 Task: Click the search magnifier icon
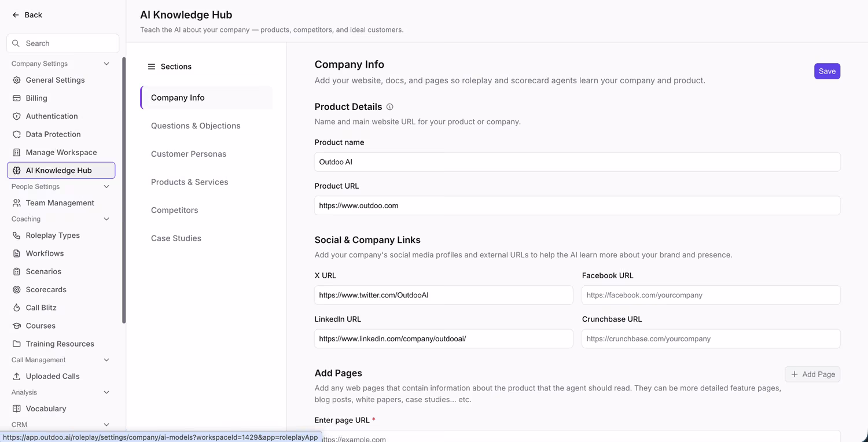tap(16, 43)
